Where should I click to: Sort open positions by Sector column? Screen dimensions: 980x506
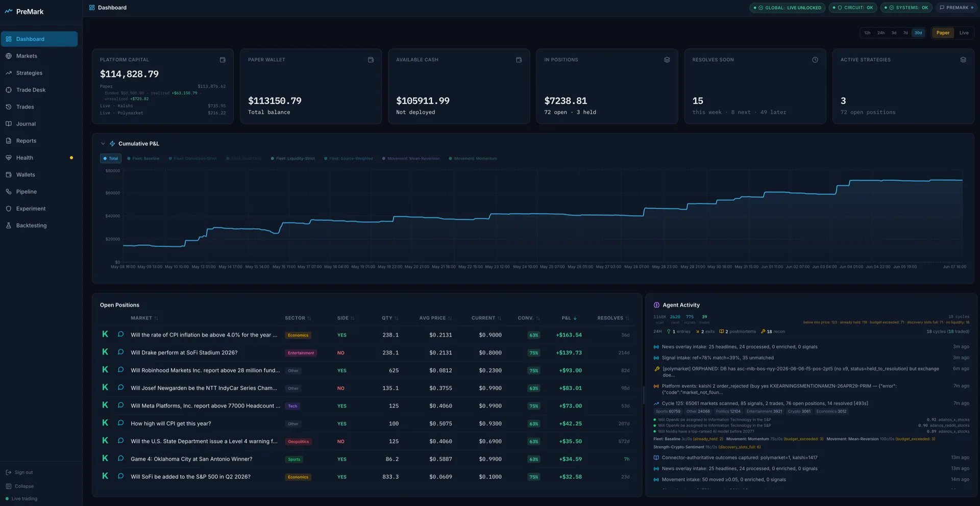click(298, 318)
